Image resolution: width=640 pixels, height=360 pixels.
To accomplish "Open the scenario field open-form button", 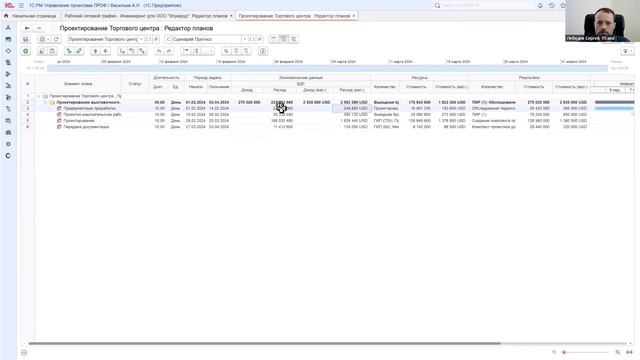I will coord(260,39).
